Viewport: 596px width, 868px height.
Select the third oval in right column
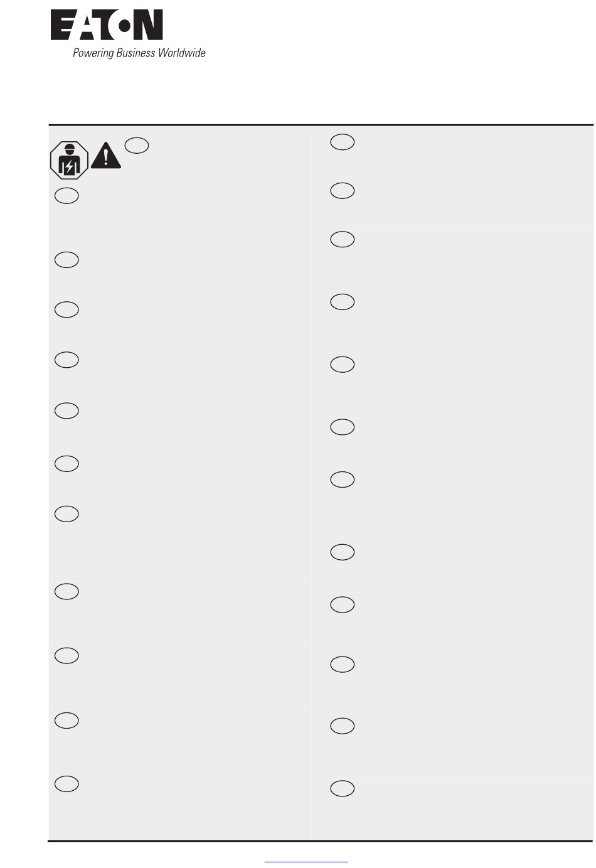pos(343,240)
